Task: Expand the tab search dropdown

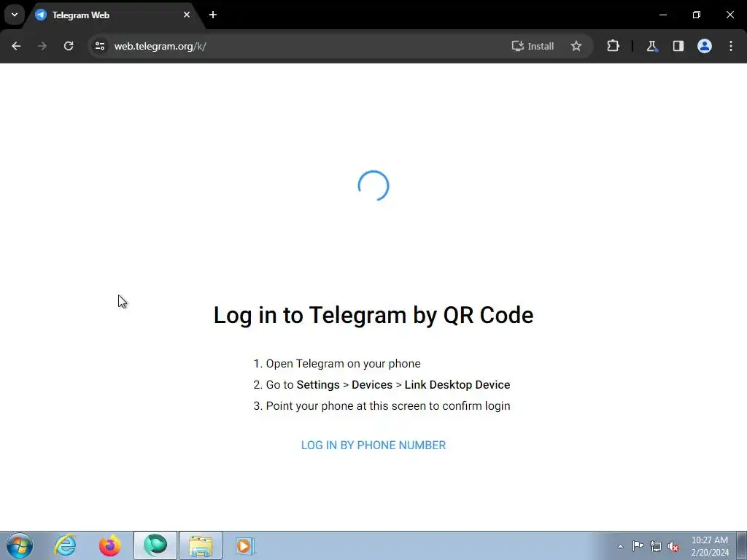Action: [15, 15]
